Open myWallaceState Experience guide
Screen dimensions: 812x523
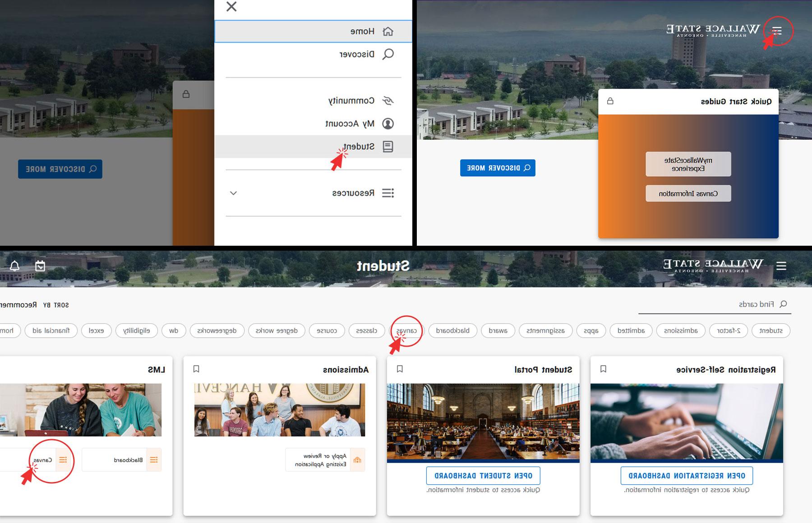pyautogui.click(x=688, y=164)
